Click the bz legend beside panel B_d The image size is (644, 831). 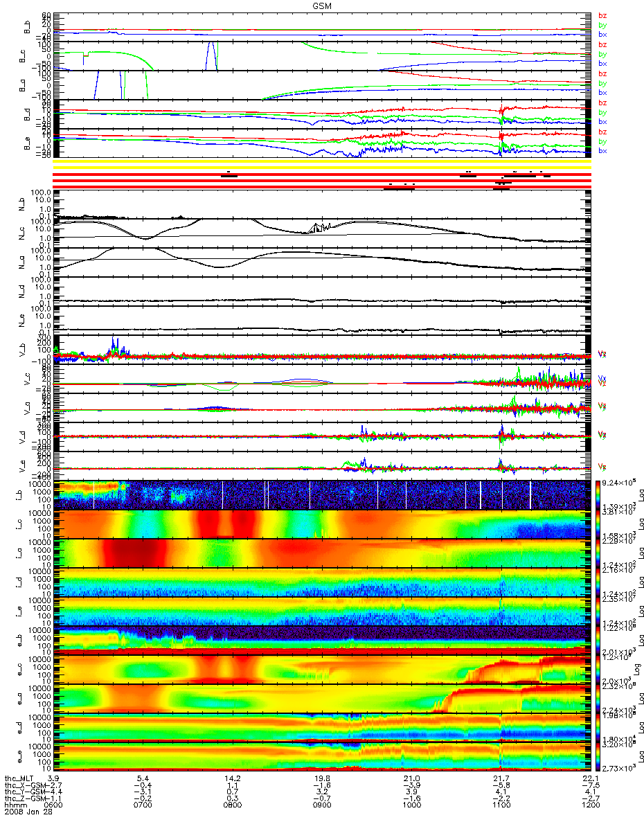click(x=602, y=102)
